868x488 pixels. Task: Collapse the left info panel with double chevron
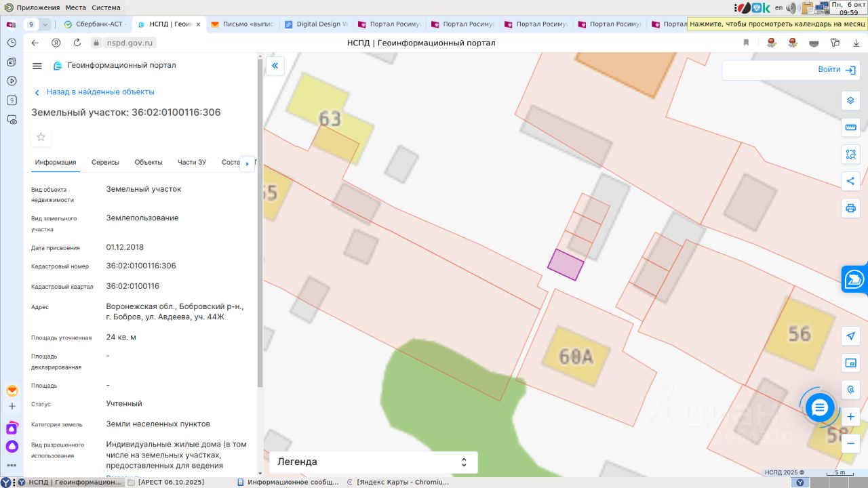click(x=275, y=66)
